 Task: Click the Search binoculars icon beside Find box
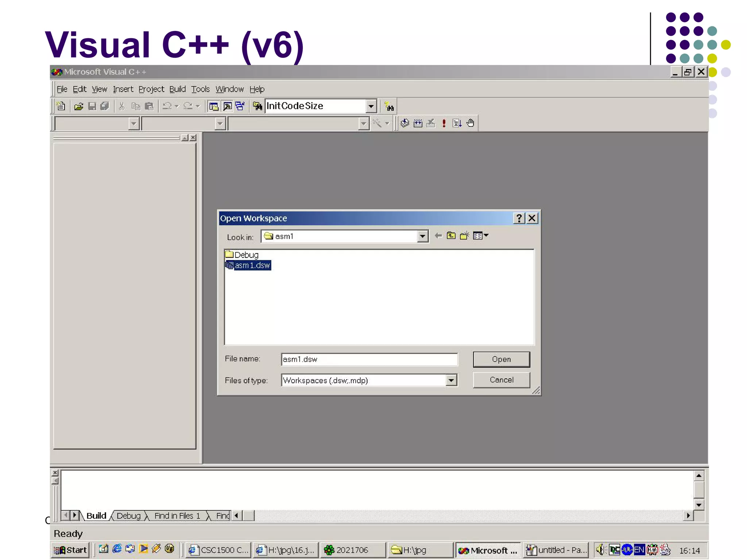coord(389,106)
